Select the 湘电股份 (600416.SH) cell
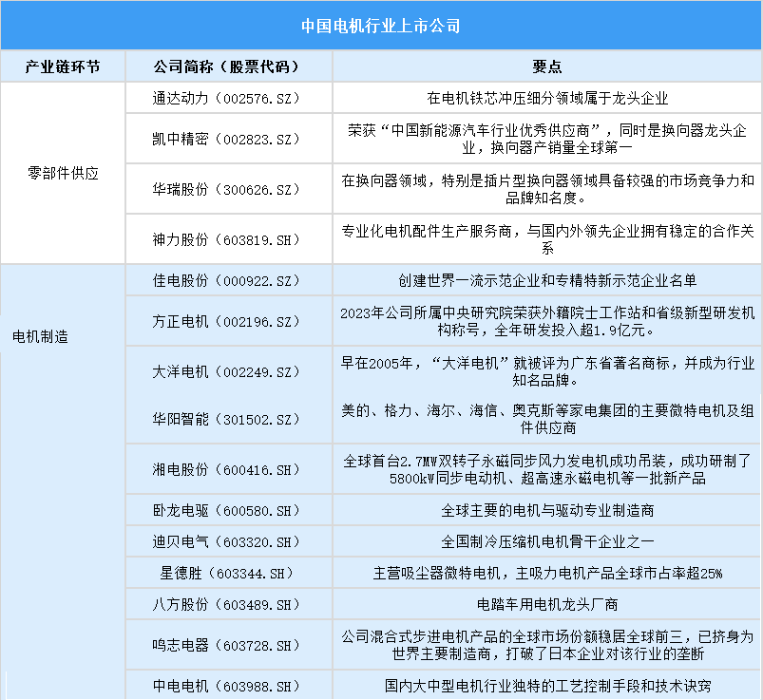Image resolution: width=763 pixels, height=700 pixels. [x=226, y=469]
